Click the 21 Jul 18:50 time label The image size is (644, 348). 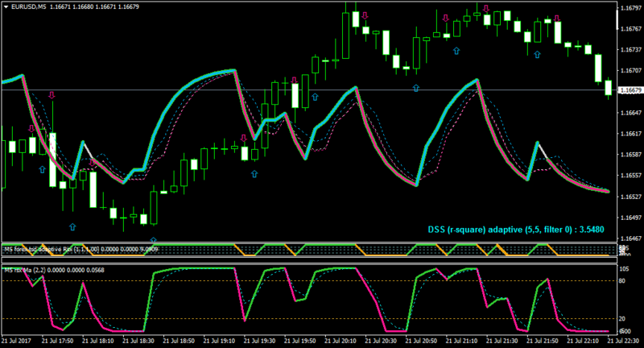[x=179, y=341]
